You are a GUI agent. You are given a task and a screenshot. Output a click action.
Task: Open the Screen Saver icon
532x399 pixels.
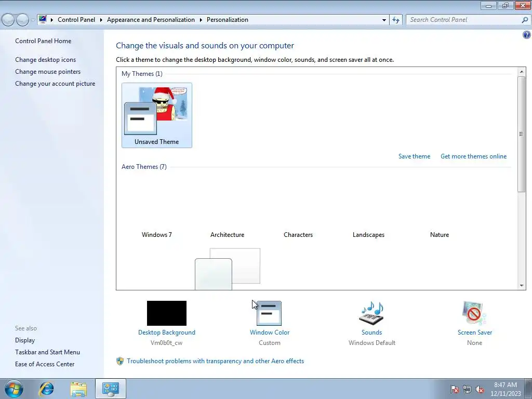coord(474,313)
